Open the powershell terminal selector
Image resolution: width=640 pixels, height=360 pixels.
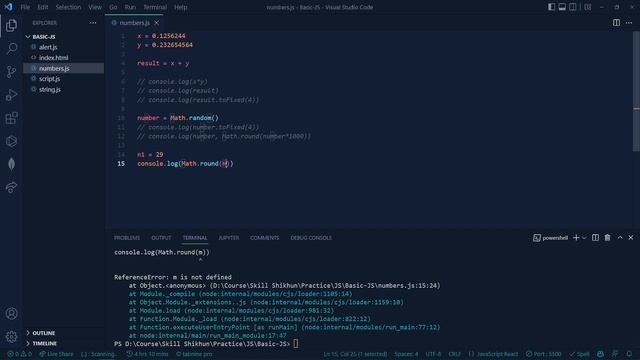(x=551, y=238)
